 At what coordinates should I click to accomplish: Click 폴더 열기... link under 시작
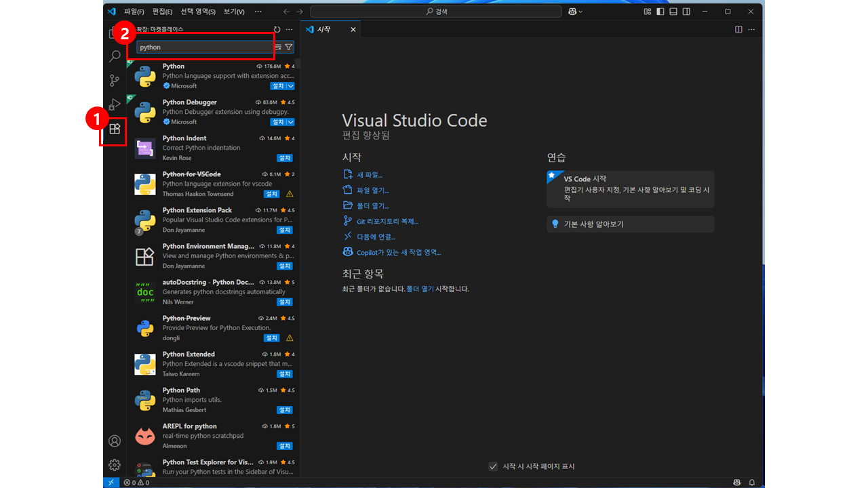click(373, 206)
